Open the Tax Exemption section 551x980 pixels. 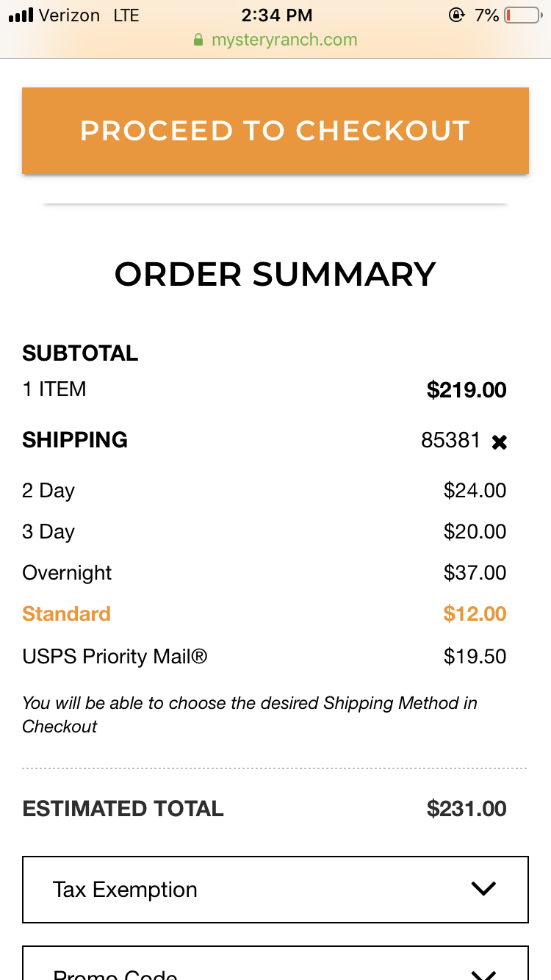pos(275,889)
